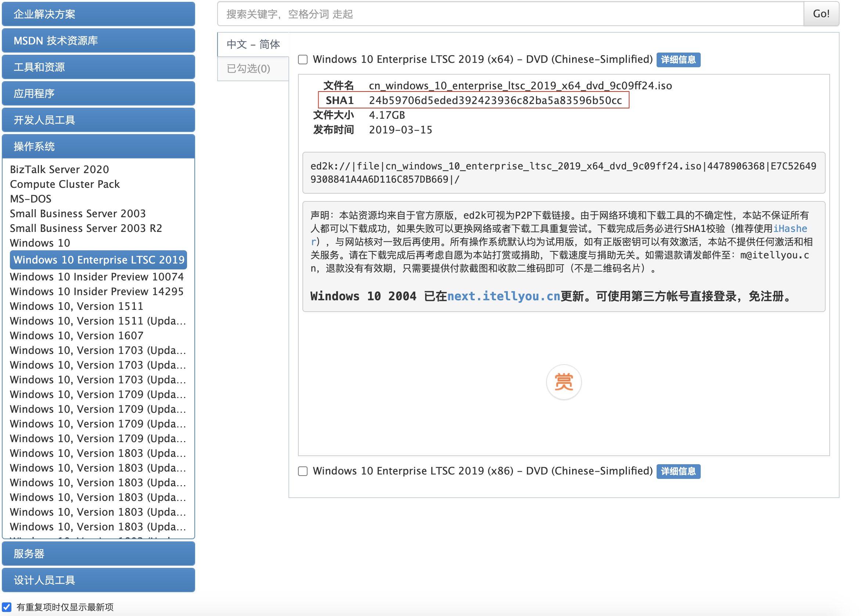This screenshot has width=862, height=616.
Task: Open the 已勾选(0) tab
Action: (x=253, y=69)
